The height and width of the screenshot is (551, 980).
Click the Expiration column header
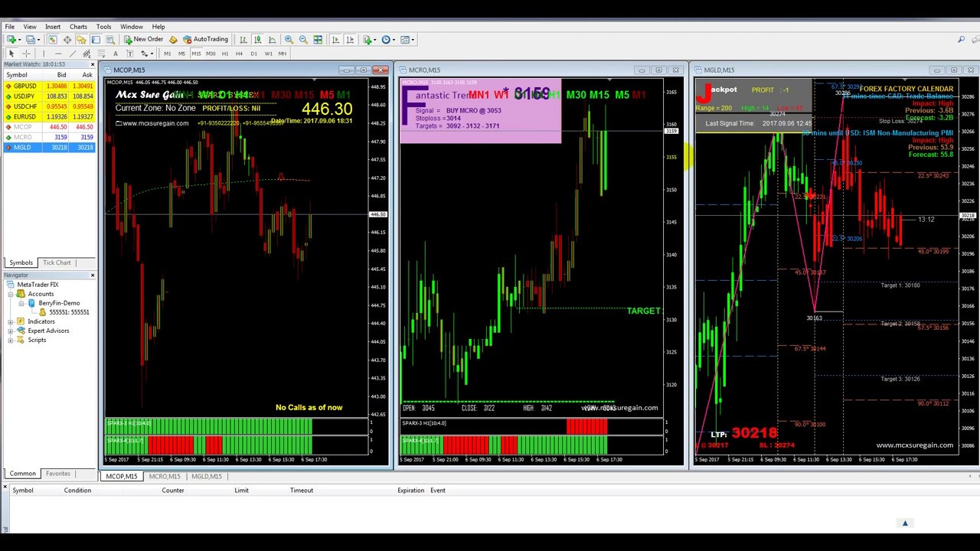(410, 491)
